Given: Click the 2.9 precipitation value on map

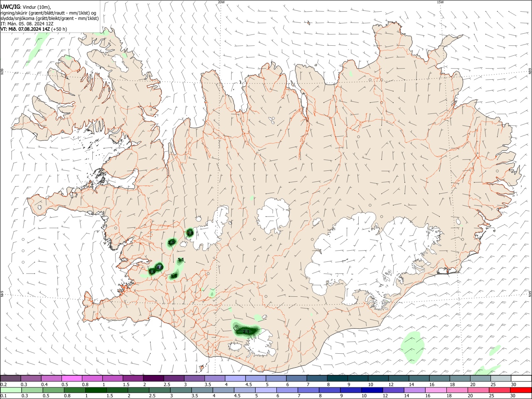Looking at the screenshot, I should 152,272.
